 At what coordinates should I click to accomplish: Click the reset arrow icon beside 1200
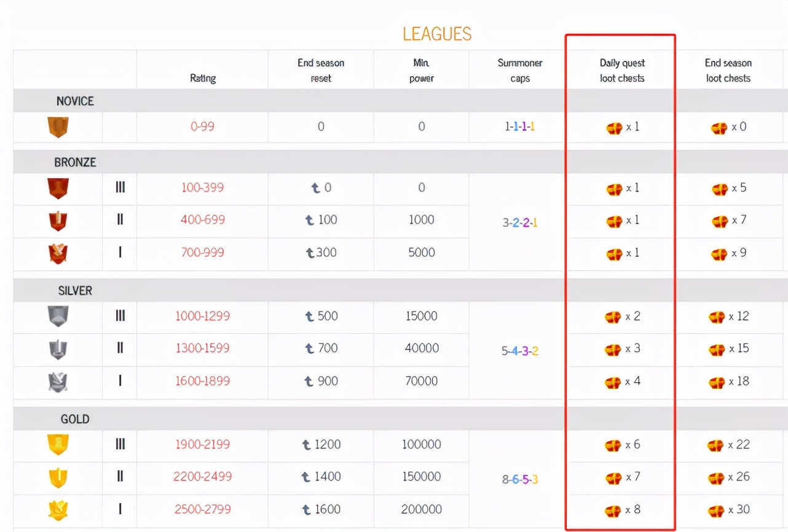(x=306, y=445)
